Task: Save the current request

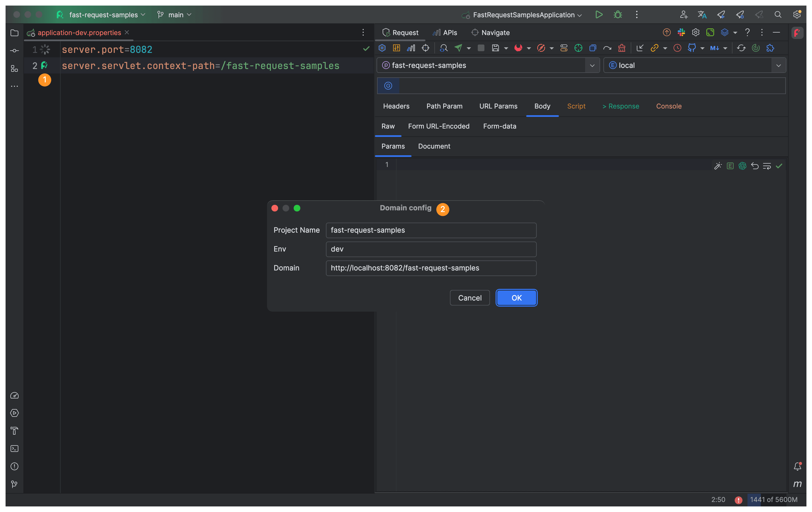Action: (496, 48)
